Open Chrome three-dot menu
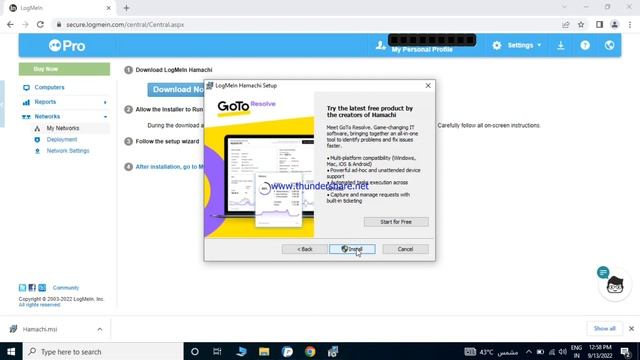640x360 pixels. (x=630, y=24)
